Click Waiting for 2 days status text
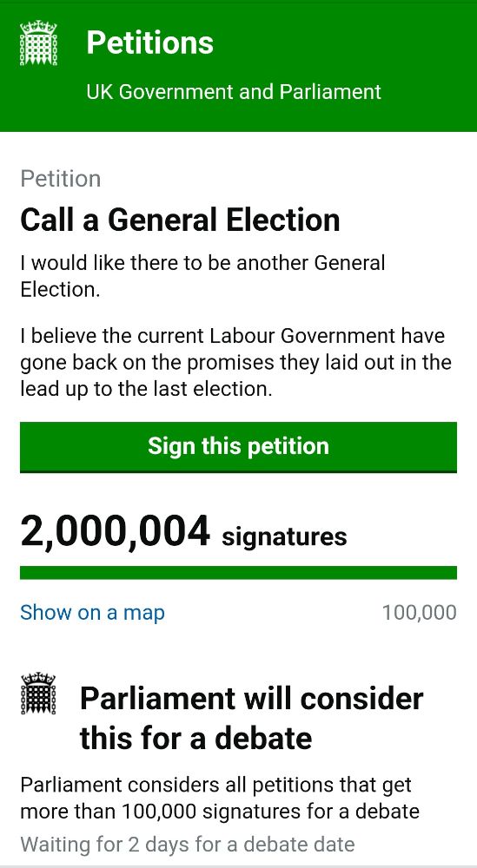Image resolution: width=477 pixels, height=868 pixels. pyautogui.click(x=188, y=845)
